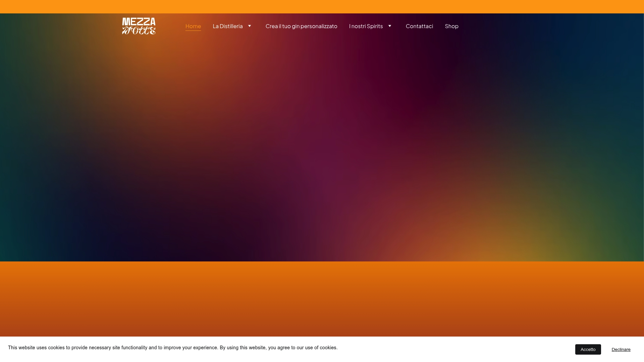Open the La Distilleria menu label

pyautogui.click(x=228, y=26)
